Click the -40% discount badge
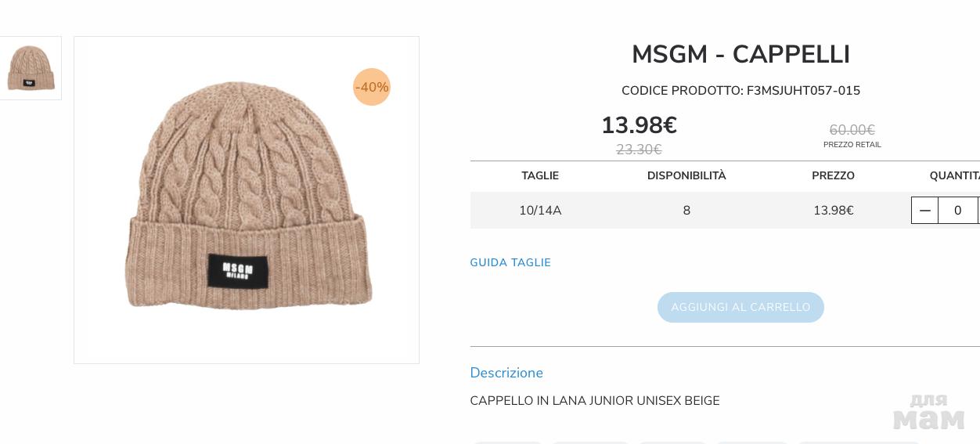 click(x=372, y=87)
